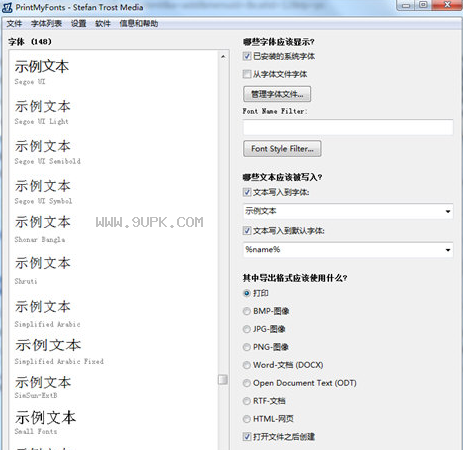Select the Segoe UI Symbol font entry
This screenshot has height=450, width=463.
click(43, 192)
